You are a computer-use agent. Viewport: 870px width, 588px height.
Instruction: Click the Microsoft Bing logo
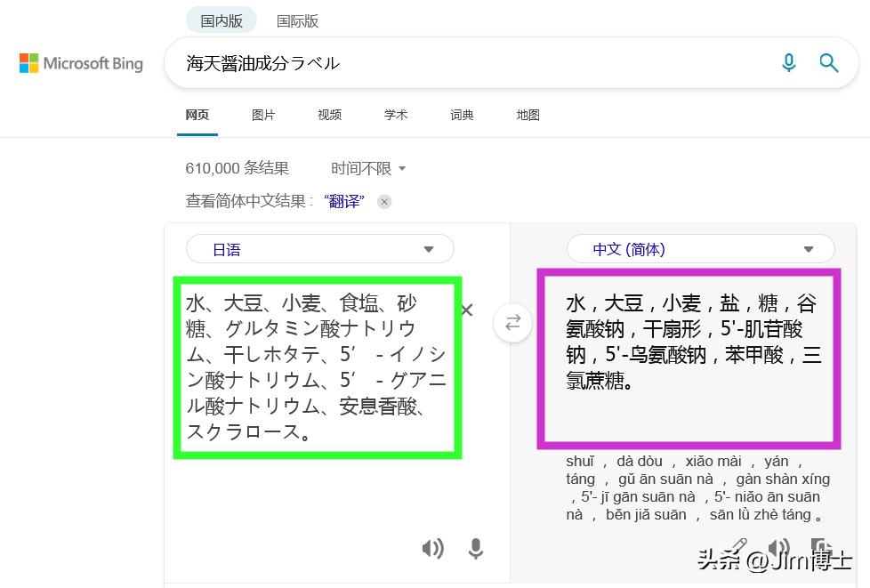click(81, 63)
